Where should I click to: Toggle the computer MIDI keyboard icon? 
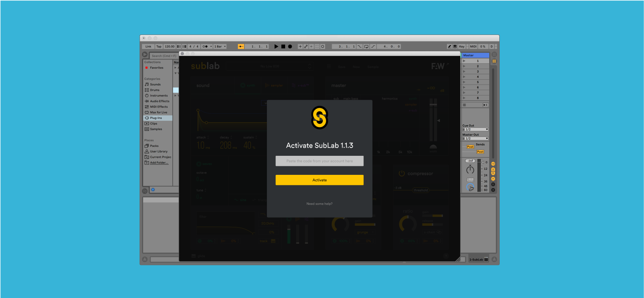pos(455,47)
